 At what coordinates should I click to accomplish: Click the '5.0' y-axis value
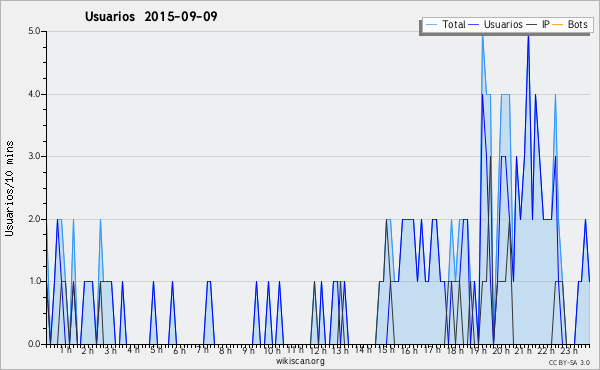pyautogui.click(x=34, y=31)
